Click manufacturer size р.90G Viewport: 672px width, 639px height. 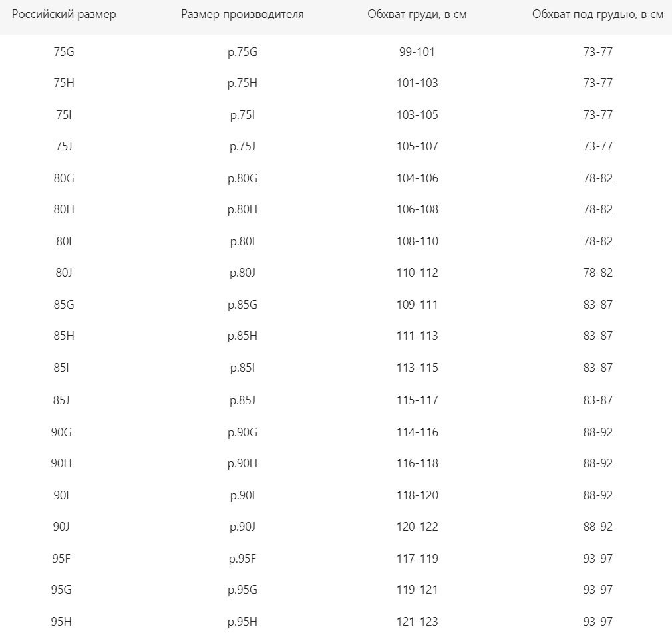pos(242,432)
